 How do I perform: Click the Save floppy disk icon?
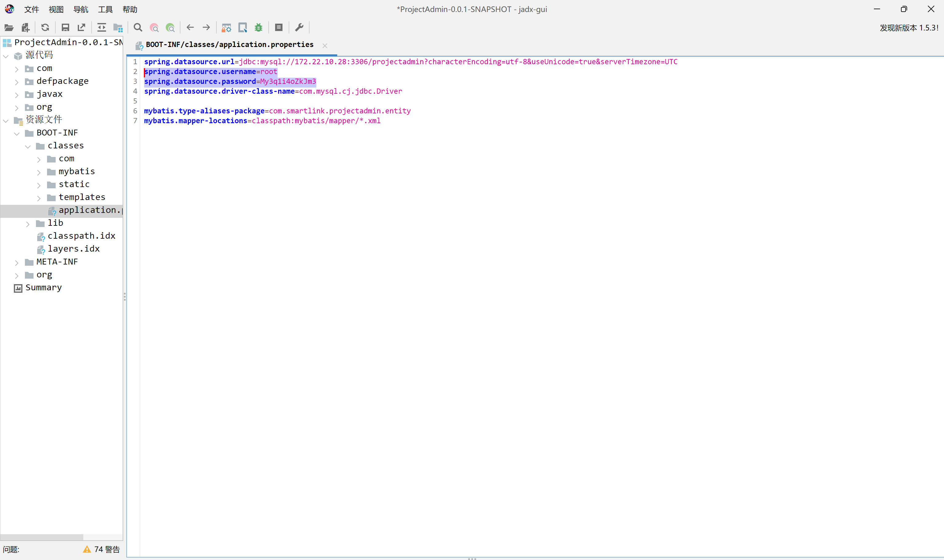(x=65, y=28)
